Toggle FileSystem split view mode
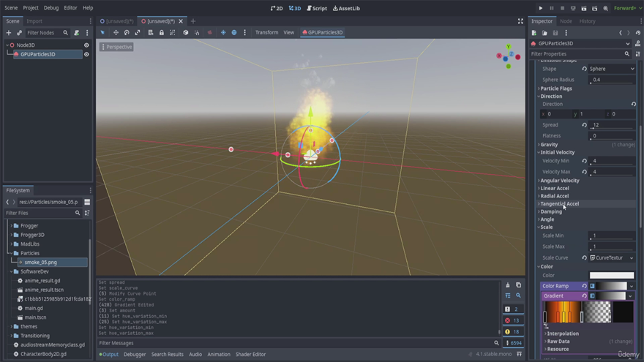 point(87,202)
